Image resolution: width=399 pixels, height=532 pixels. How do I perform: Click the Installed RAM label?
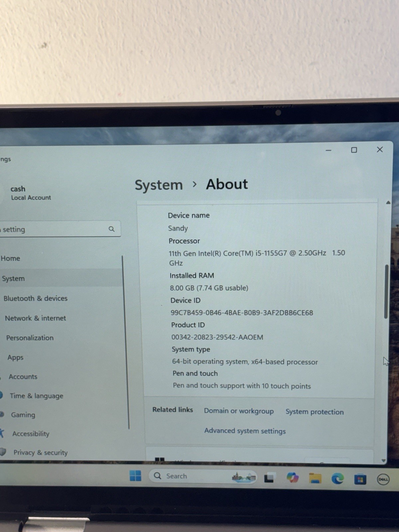click(x=192, y=275)
